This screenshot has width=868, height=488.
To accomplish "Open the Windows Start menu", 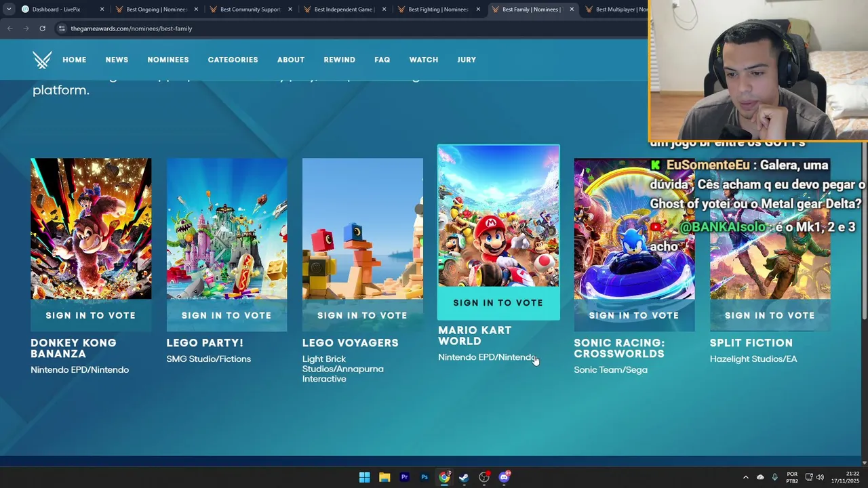I will (364, 477).
